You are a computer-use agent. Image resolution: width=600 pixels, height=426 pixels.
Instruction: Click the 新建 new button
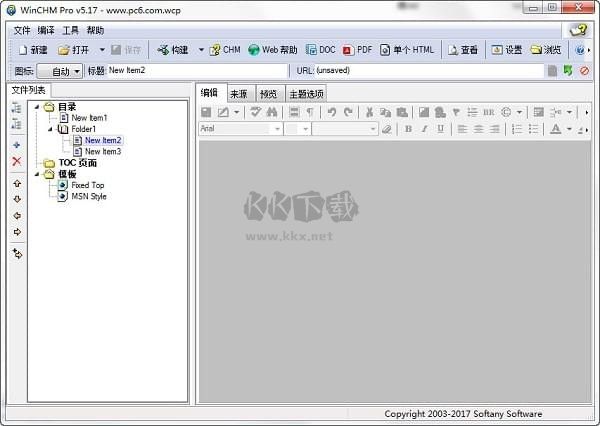pyautogui.click(x=32, y=50)
